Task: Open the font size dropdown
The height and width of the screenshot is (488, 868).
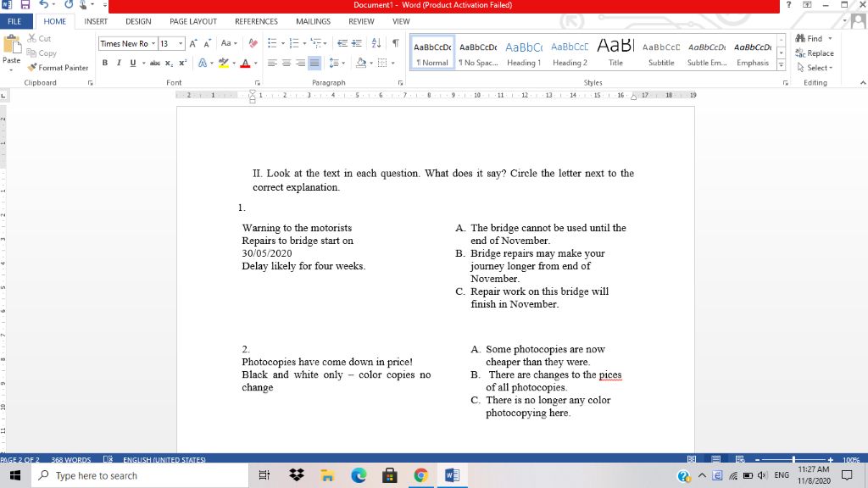Action: click(181, 43)
